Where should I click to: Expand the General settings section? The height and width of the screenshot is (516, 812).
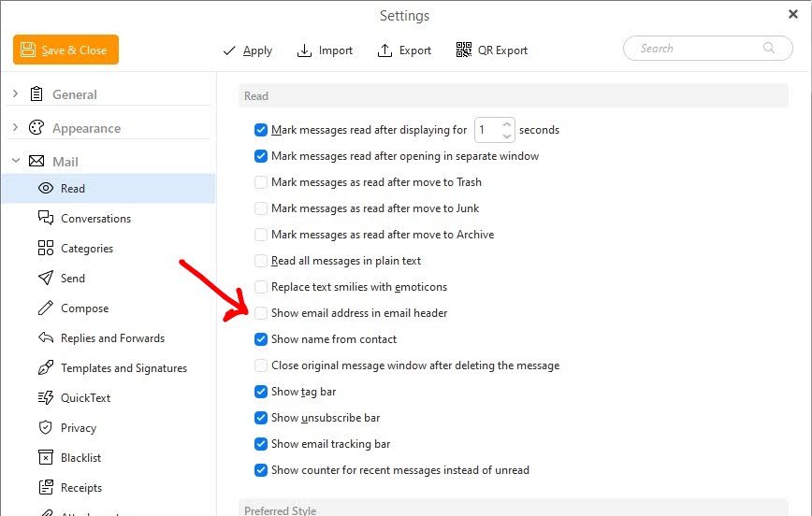click(16, 94)
